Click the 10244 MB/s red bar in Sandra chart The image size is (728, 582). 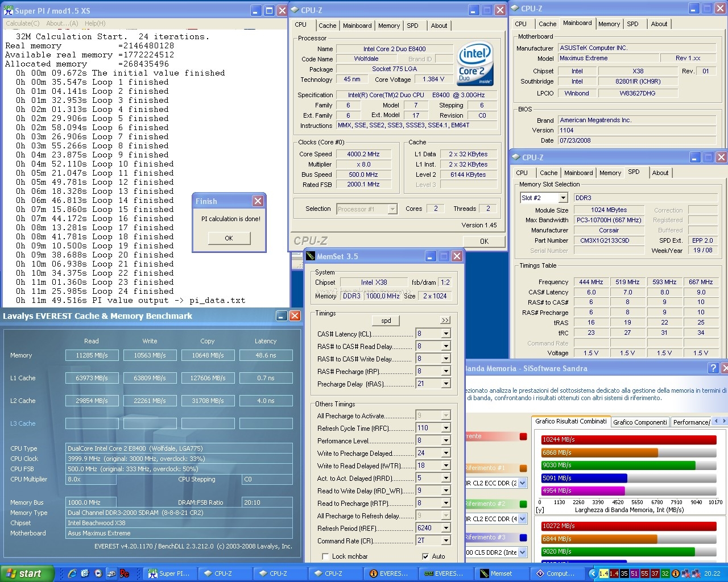coord(628,439)
